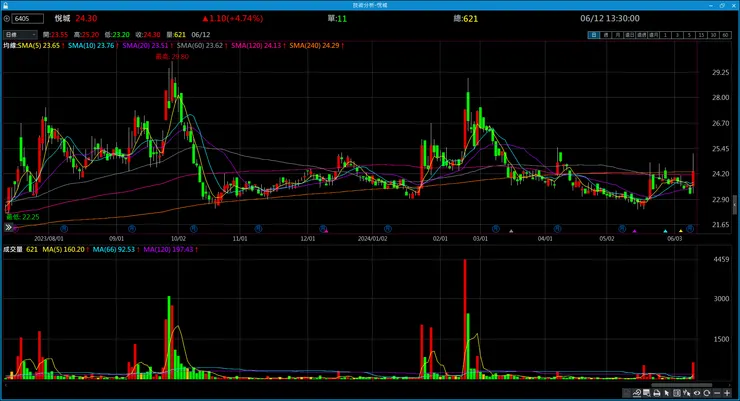The image size is (740, 401).
Task: Click the 成交量 volume panel title
Action: [x=13, y=249]
